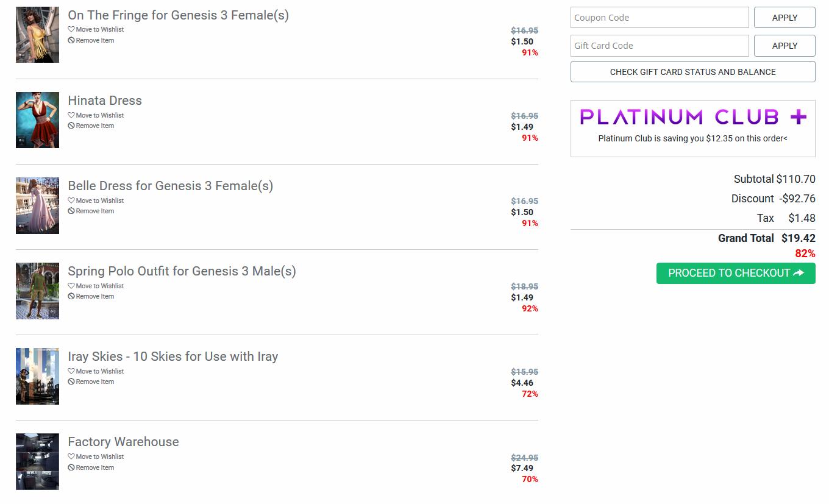Click the heart icon beside Hinata Dress
The image size is (829, 504).
(x=71, y=115)
